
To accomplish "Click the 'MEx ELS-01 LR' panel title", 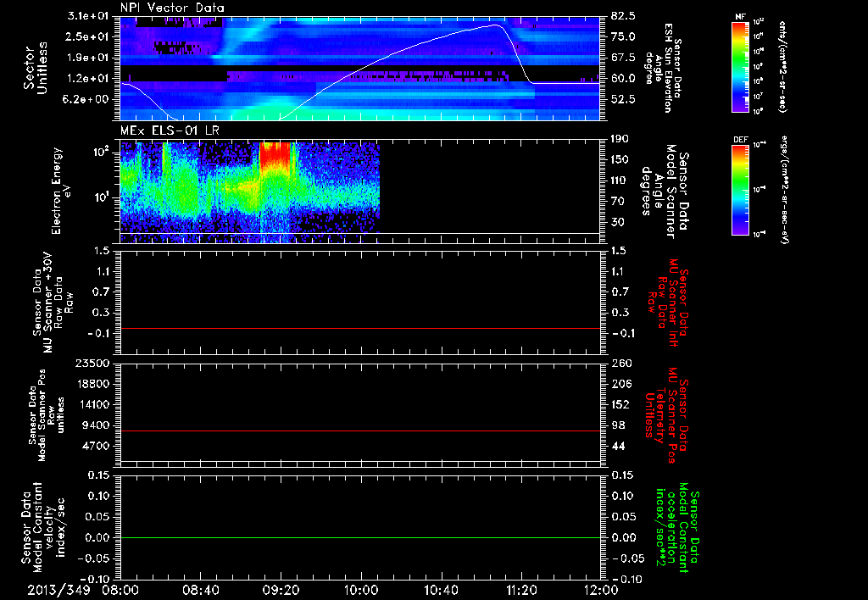I will [170, 131].
